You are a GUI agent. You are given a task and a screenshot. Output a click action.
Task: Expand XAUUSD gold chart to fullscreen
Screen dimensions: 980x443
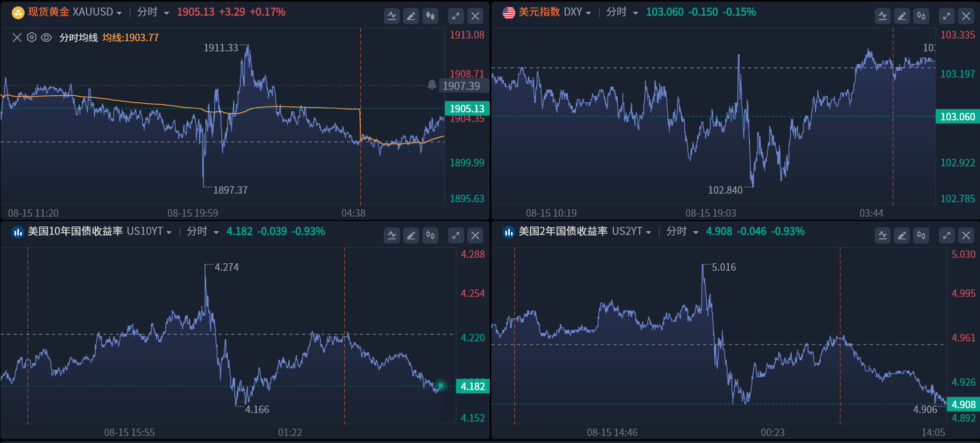[x=456, y=16]
